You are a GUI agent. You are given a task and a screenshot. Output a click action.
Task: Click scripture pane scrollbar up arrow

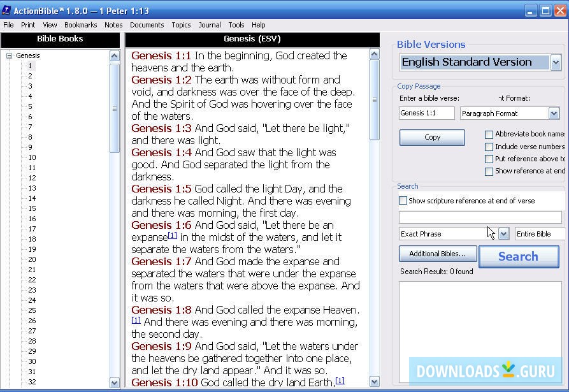(x=375, y=54)
